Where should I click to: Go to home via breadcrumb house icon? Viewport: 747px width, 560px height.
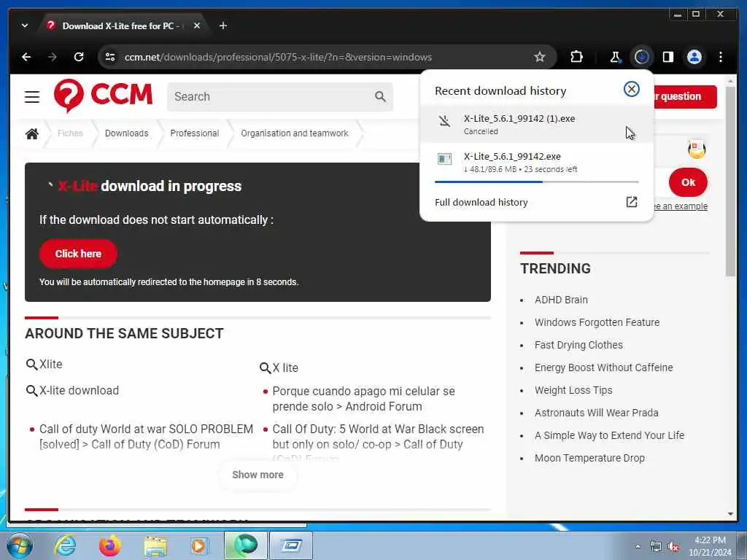(x=32, y=134)
